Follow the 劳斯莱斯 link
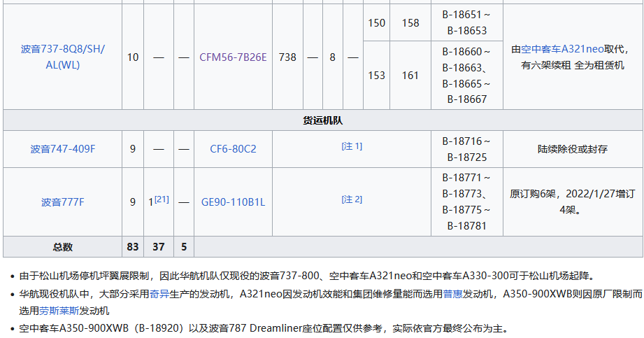The image size is (644, 338). [59, 311]
